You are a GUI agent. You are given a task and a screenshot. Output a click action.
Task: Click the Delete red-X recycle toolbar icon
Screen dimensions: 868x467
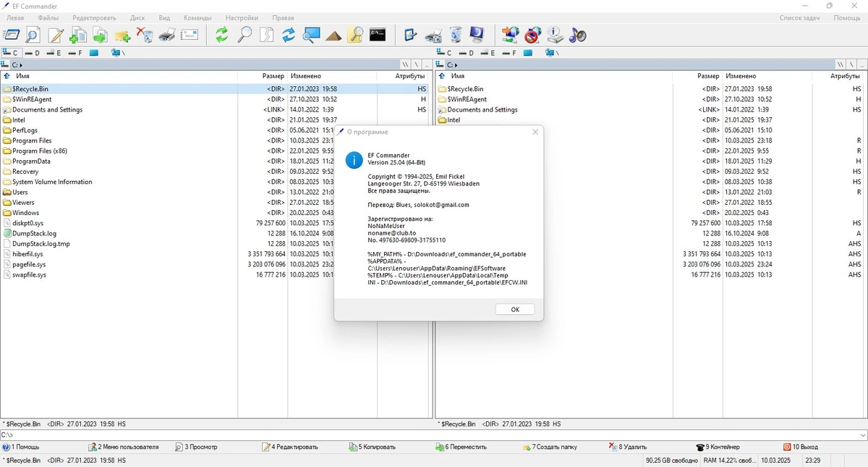(x=145, y=34)
